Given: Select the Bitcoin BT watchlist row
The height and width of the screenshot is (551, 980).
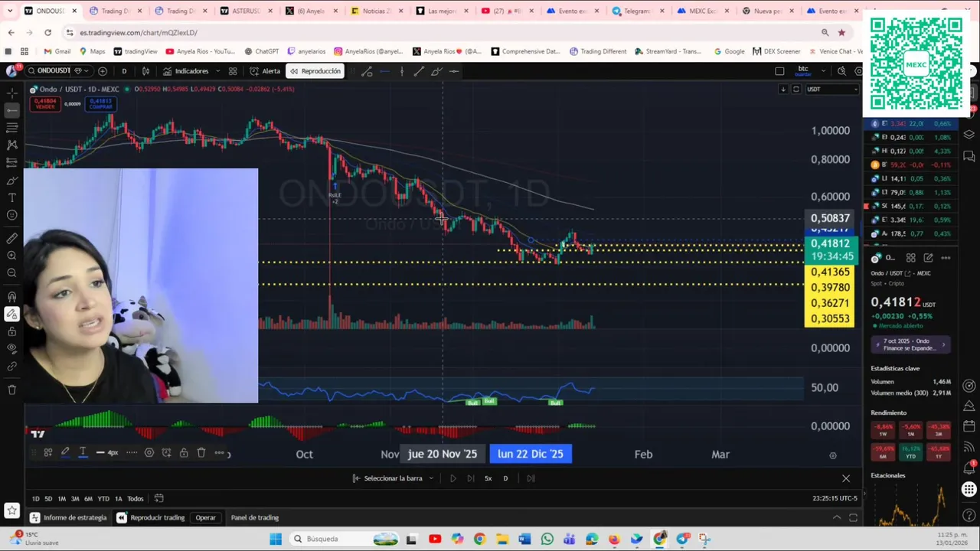Looking at the screenshot, I should point(912,165).
